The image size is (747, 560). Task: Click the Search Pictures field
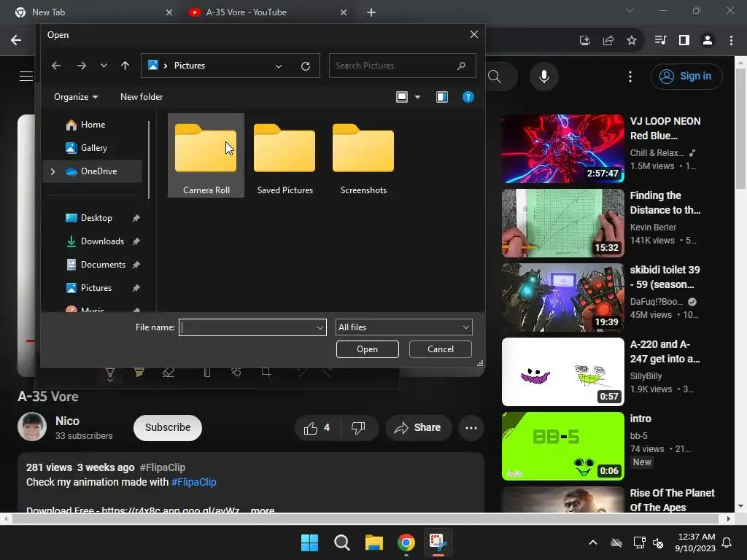pyautogui.click(x=402, y=66)
